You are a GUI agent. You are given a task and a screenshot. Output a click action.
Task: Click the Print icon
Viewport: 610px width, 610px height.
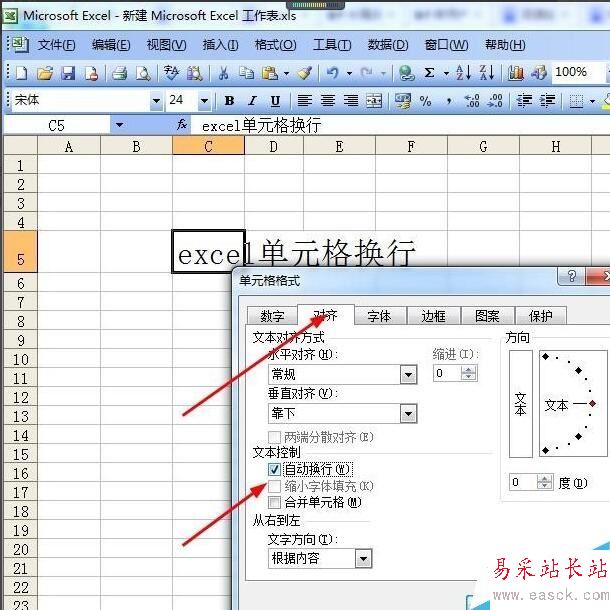click(119, 73)
